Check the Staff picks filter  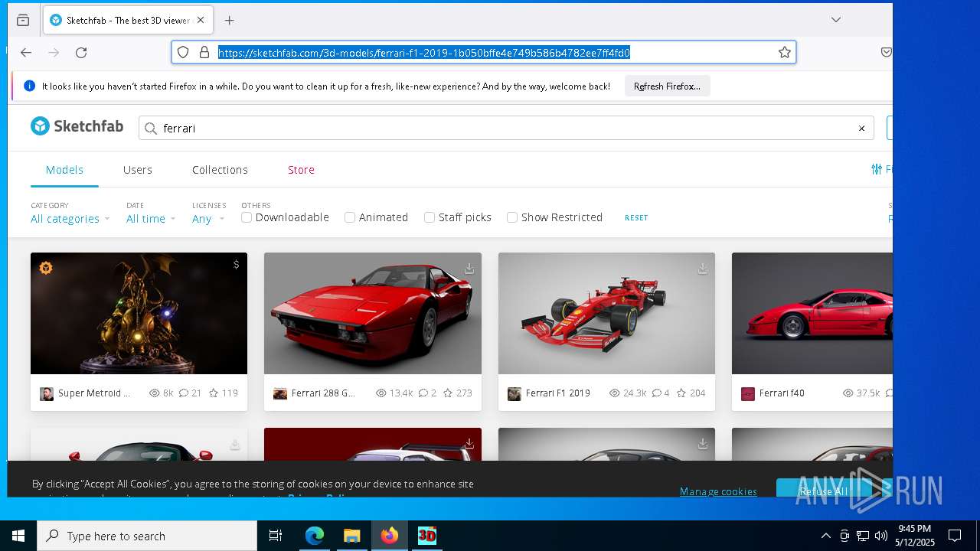pyautogui.click(x=430, y=217)
